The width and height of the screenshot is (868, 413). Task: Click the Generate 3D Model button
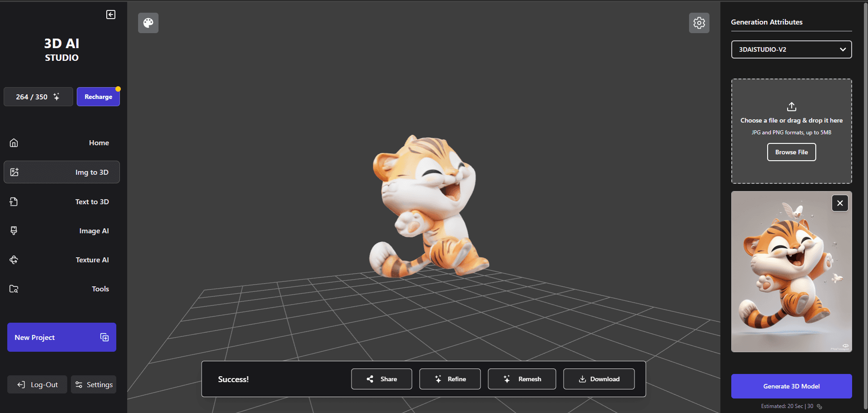pos(791,386)
